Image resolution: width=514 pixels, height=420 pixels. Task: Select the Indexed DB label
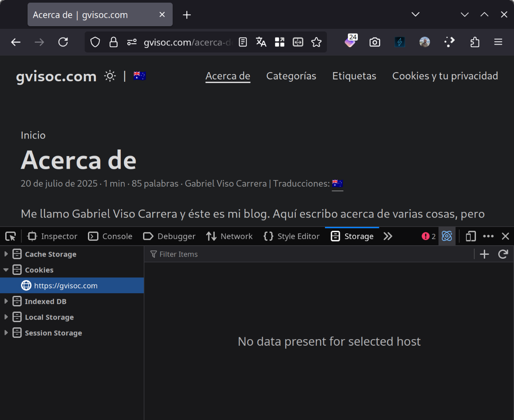coord(45,302)
